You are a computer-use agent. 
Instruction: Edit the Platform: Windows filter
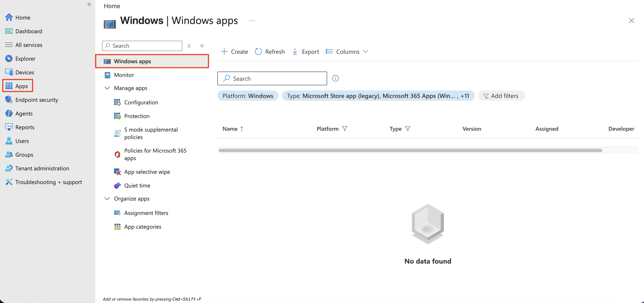click(x=248, y=96)
